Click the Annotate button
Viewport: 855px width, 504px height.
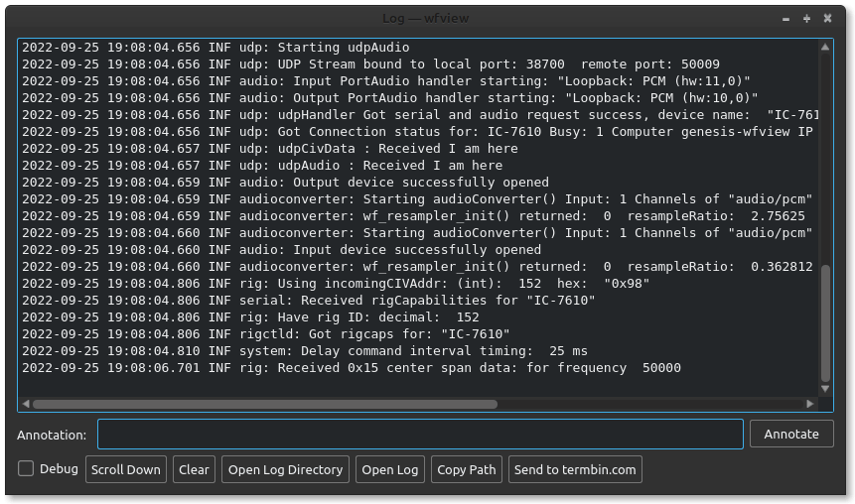coord(791,435)
